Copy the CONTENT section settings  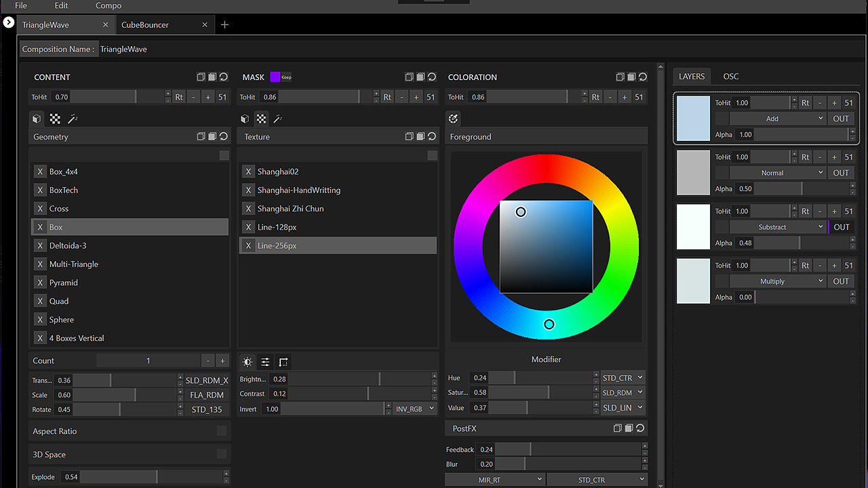point(201,77)
